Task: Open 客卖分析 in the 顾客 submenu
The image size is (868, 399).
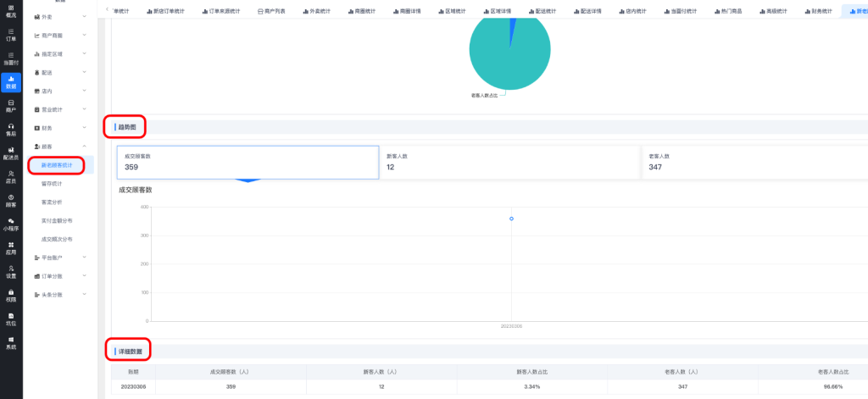Action: pyautogui.click(x=52, y=202)
